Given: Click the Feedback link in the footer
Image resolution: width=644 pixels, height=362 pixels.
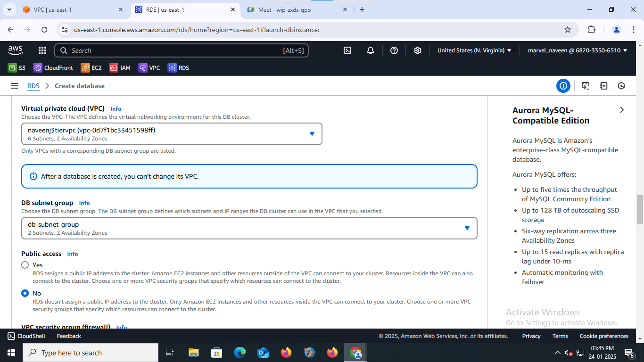Looking at the screenshot, I should pyautogui.click(x=69, y=336).
